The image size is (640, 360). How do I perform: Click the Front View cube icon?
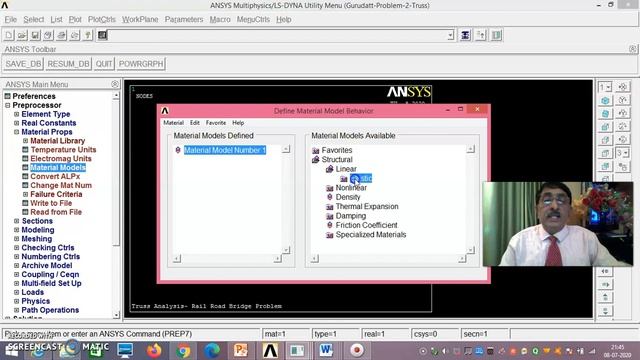click(605, 127)
